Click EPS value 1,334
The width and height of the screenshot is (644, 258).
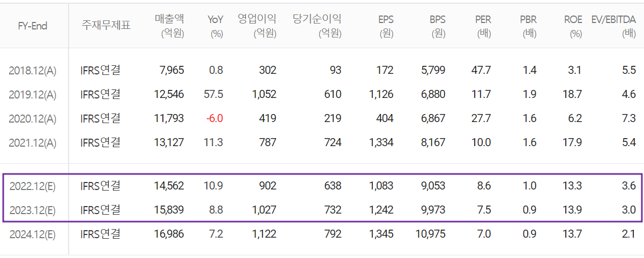point(381,142)
